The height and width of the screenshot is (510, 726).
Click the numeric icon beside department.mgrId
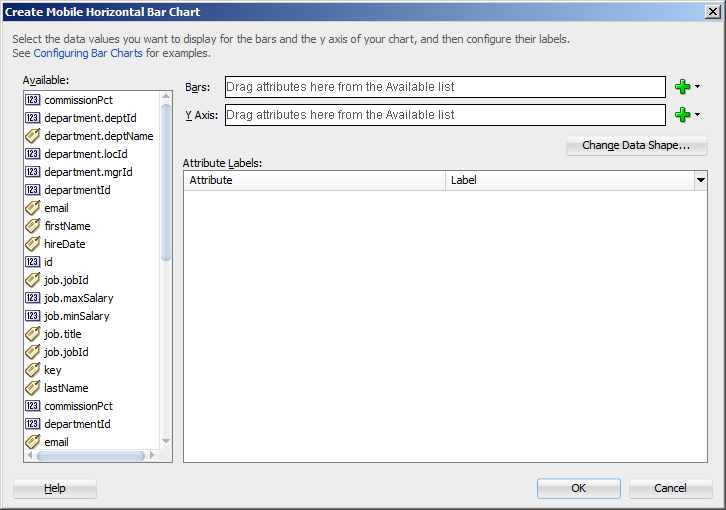[32, 172]
